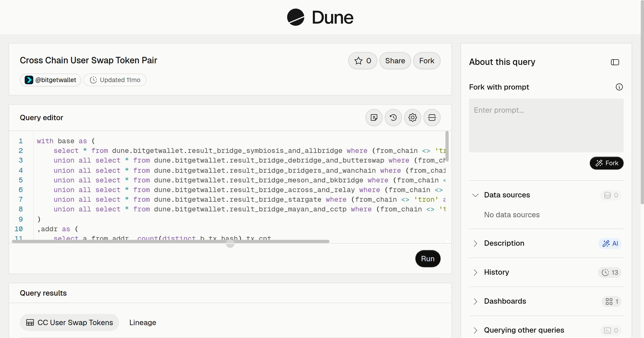Screen dimensions: 644x338
Task: Expand the Description section
Action: click(475, 243)
